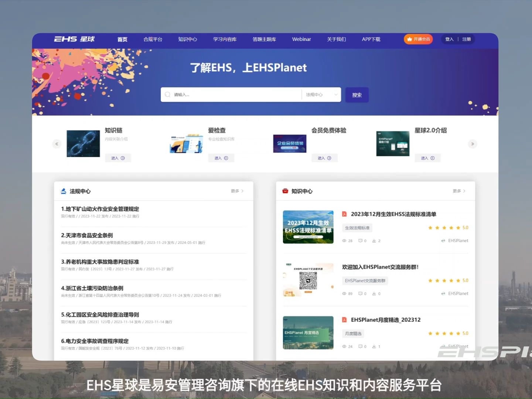Open the EHSPlanet 月度精选 thumbnail
The image size is (532, 399).
pos(308,333)
